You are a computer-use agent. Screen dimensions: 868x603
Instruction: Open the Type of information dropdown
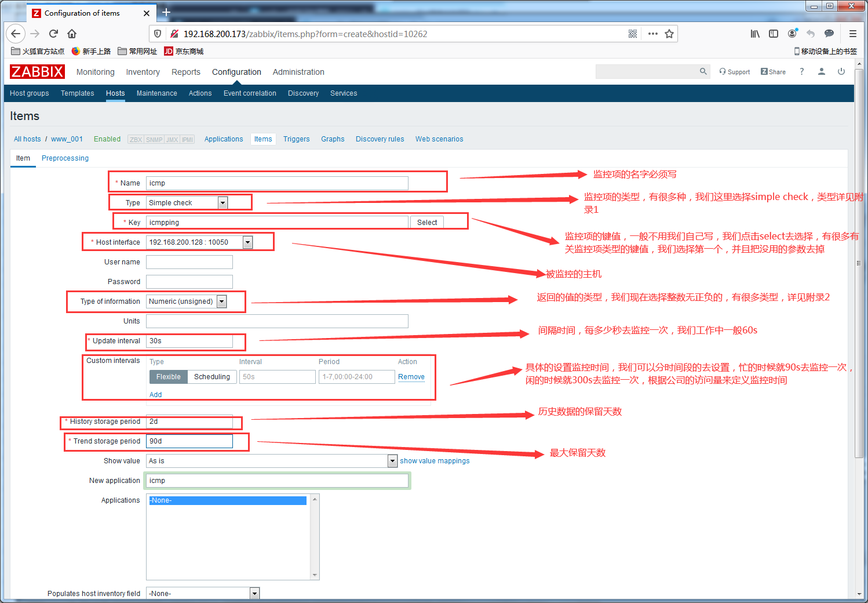click(x=186, y=301)
